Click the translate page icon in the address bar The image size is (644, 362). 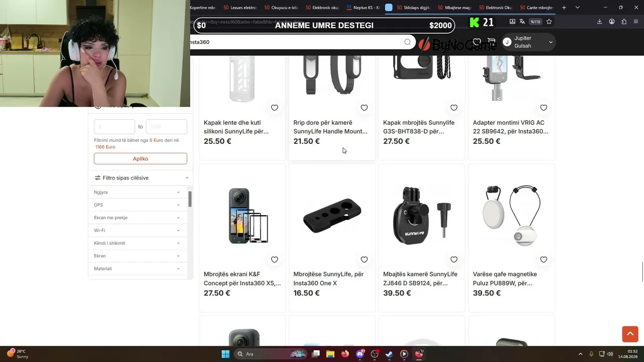coord(522,22)
